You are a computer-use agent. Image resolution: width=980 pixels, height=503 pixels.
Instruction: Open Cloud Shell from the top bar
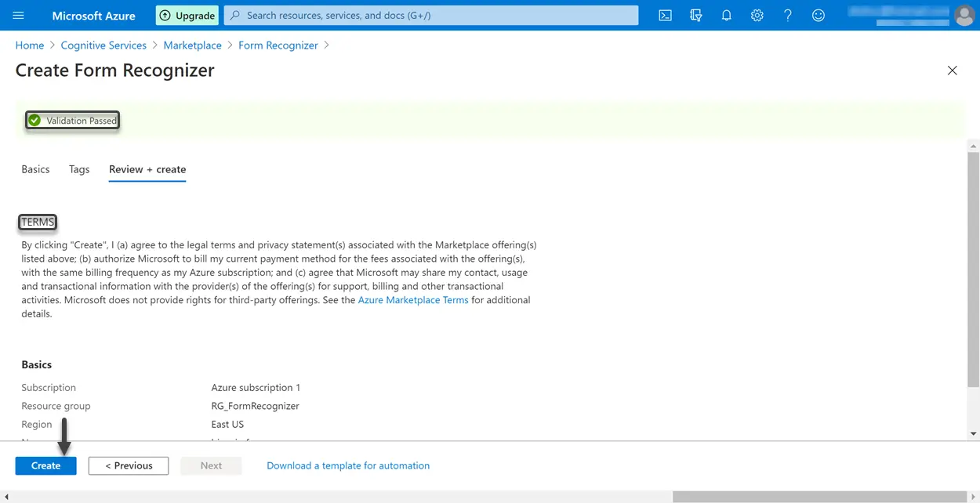(665, 15)
